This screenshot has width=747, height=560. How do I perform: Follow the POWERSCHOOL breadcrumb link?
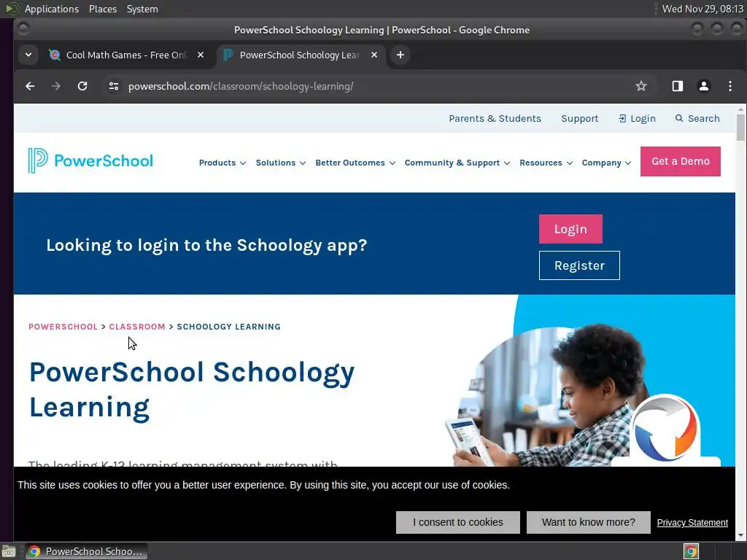[x=63, y=327]
